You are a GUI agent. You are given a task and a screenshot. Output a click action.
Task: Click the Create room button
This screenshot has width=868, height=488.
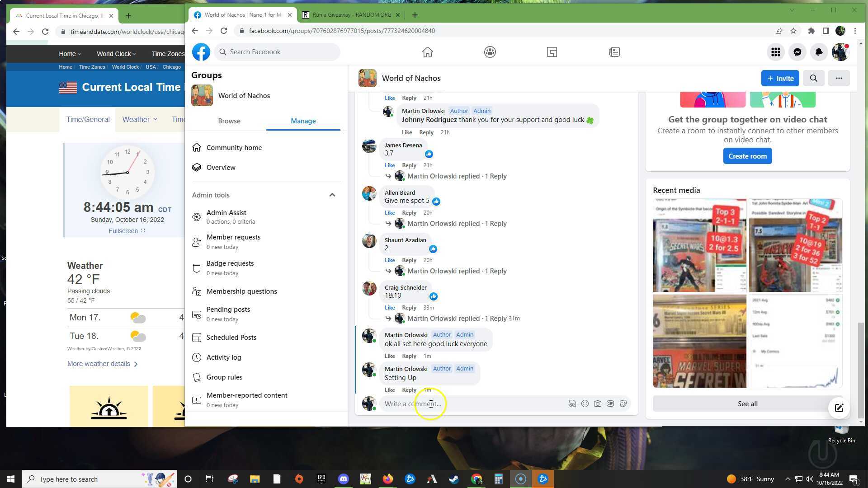(x=747, y=156)
